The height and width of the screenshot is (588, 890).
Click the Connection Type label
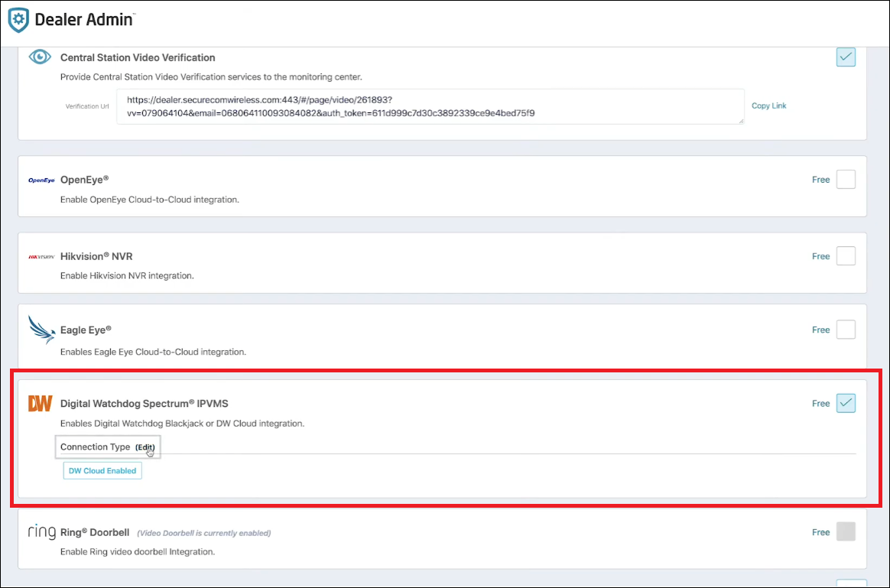click(x=96, y=447)
